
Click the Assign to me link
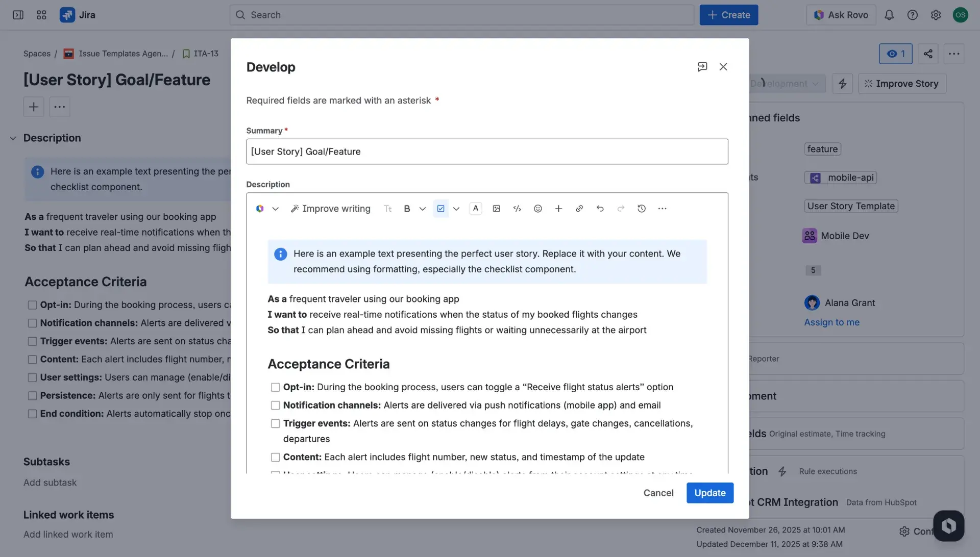click(x=831, y=322)
